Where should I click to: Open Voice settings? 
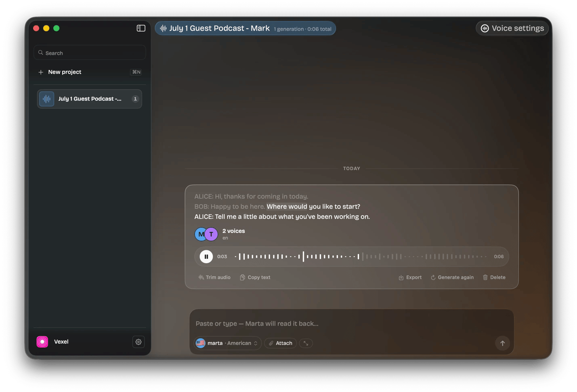pyautogui.click(x=512, y=28)
